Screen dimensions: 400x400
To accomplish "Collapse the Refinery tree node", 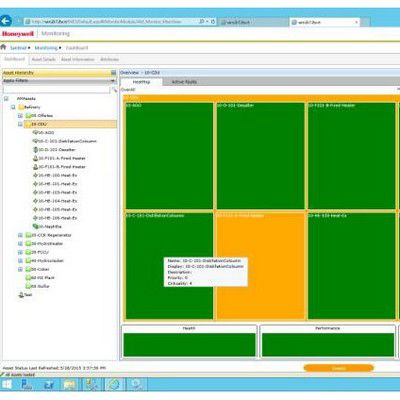I will coord(13,107).
